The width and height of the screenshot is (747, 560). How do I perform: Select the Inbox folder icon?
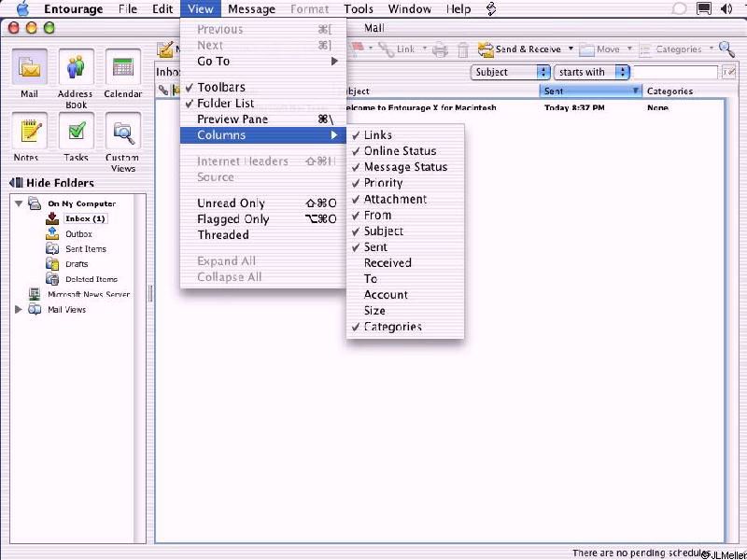[52, 218]
